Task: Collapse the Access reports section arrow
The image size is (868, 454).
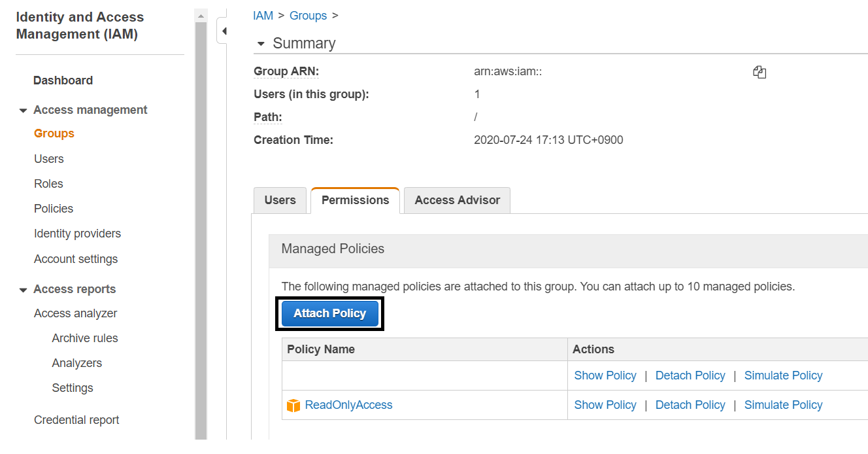Action: (23, 290)
